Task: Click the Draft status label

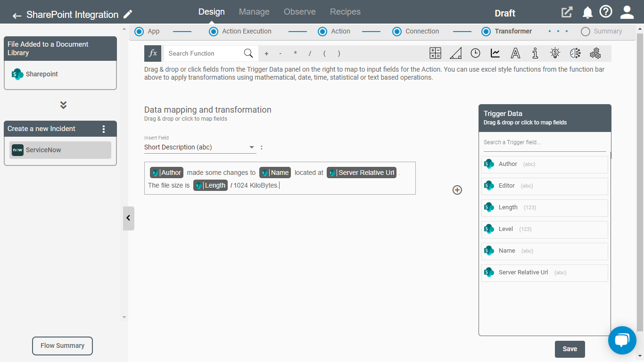Action: [x=505, y=13]
